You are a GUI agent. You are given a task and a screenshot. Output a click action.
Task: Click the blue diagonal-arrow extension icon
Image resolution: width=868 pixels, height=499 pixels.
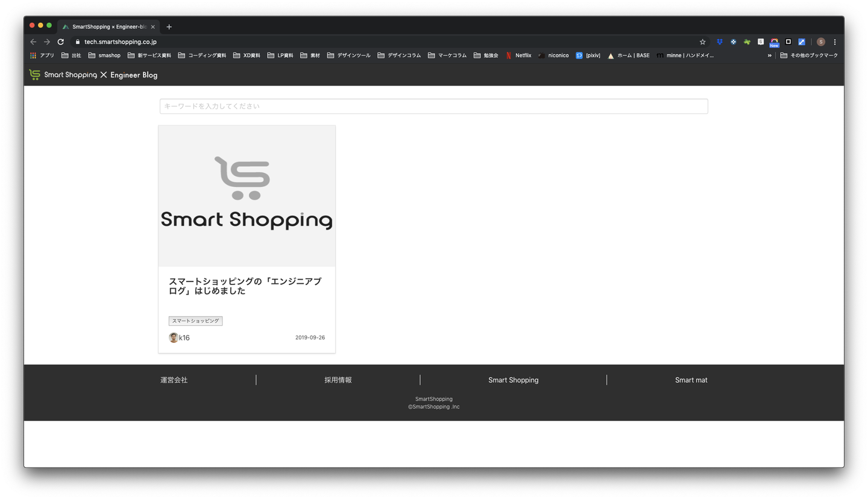coord(802,42)
